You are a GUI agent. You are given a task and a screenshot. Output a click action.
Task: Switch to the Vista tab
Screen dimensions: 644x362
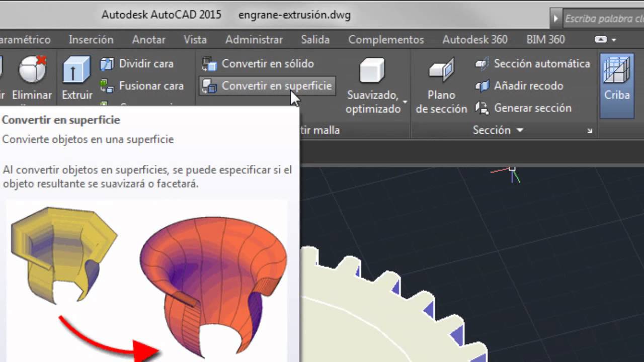point(195,39)
